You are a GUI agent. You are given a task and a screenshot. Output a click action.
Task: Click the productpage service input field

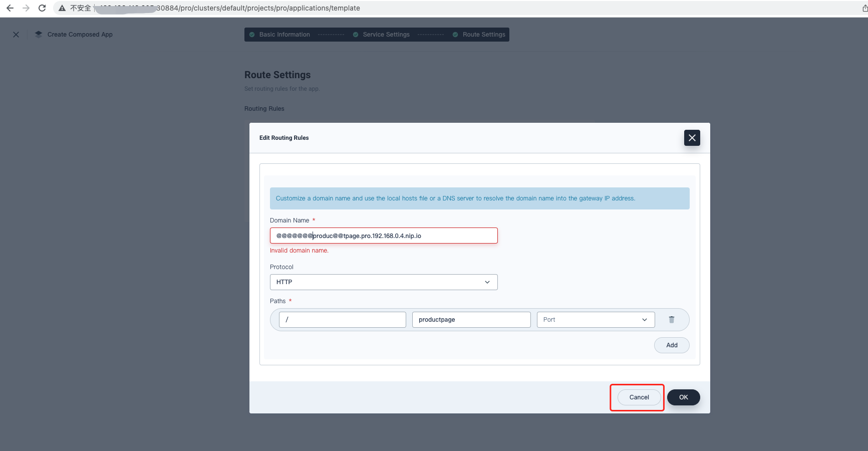click(x=471, y=319)
